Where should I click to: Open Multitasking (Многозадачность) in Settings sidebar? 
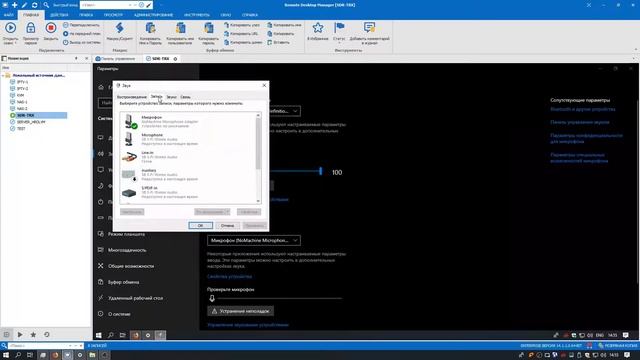pos(127,250)
